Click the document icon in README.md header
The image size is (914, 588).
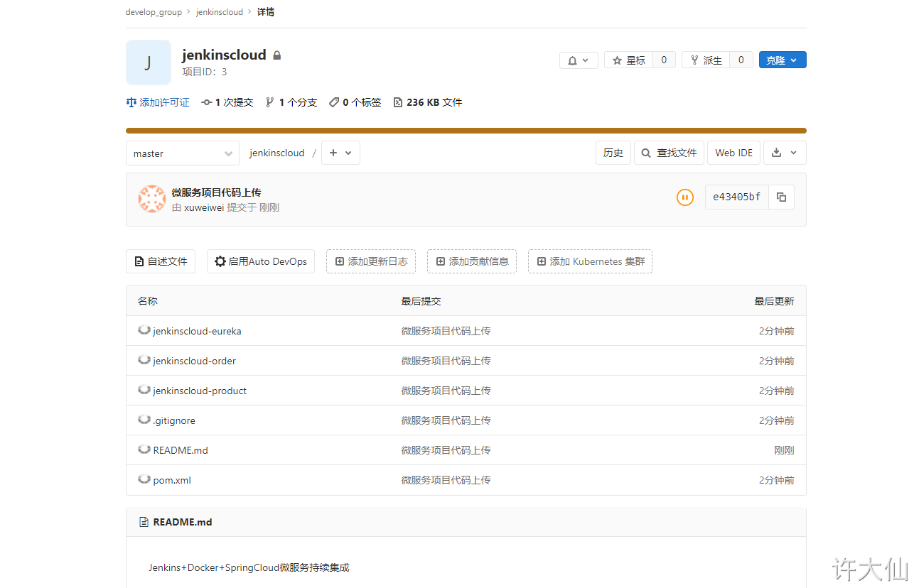tap(144, 522)
